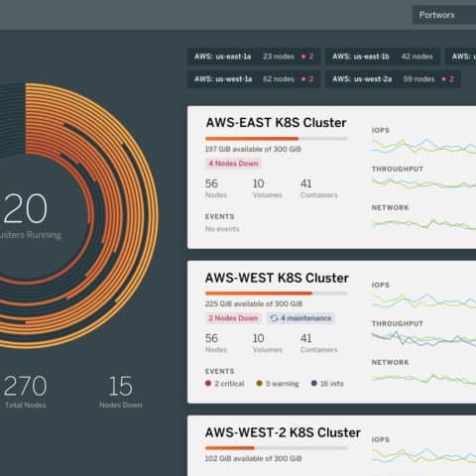The width and height of the screenshot is (476, 476).
Task: Click AWS-WEST IOPS sparkline chart
Action: [x=423, y=300]
